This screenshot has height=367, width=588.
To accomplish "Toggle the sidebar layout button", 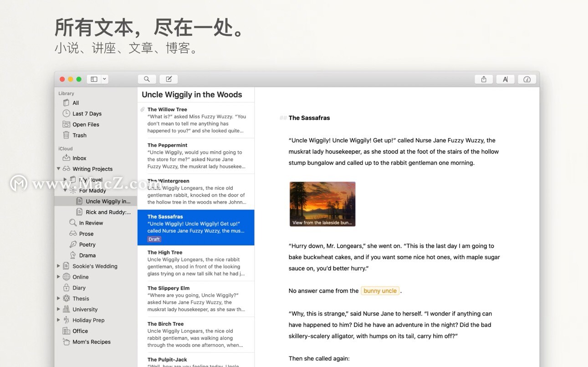I will coord(94,79).
